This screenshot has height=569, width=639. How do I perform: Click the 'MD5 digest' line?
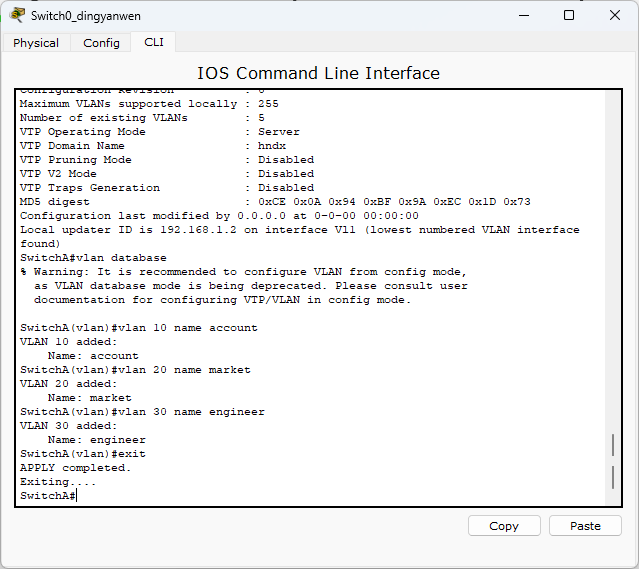pyautogui.click(x=275, y=201)
